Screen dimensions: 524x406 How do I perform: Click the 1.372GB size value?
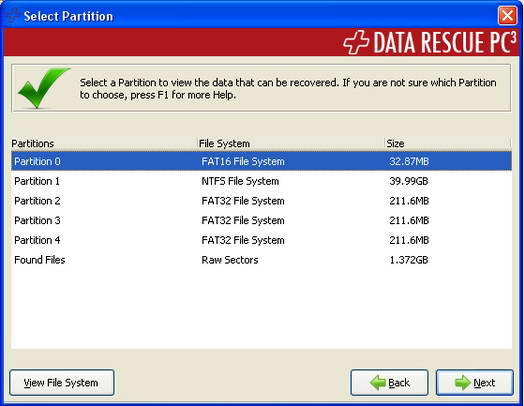[409, 260]
